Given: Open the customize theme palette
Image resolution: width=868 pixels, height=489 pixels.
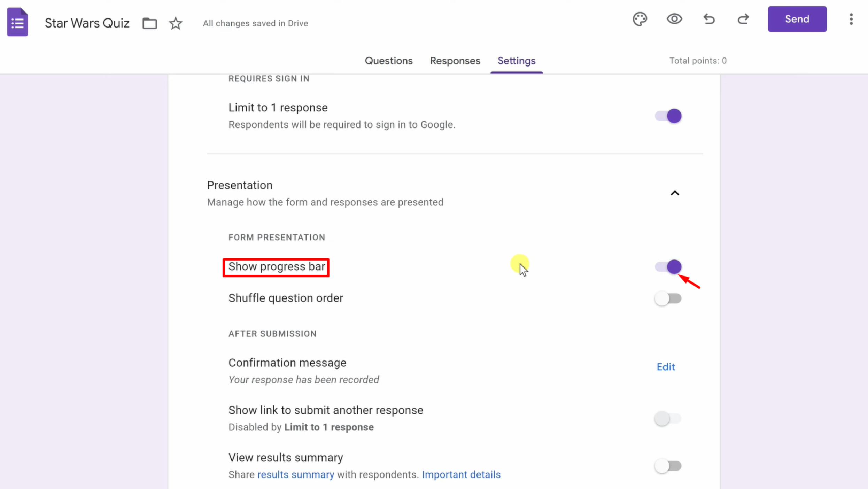Looking at the screenshot, I should (x=640, y=19).
